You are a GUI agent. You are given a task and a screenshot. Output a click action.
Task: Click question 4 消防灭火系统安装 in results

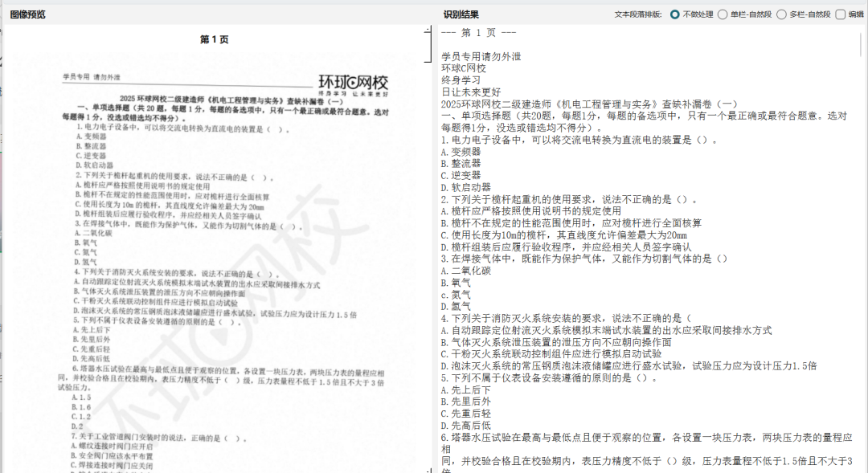tap(567, 319)
